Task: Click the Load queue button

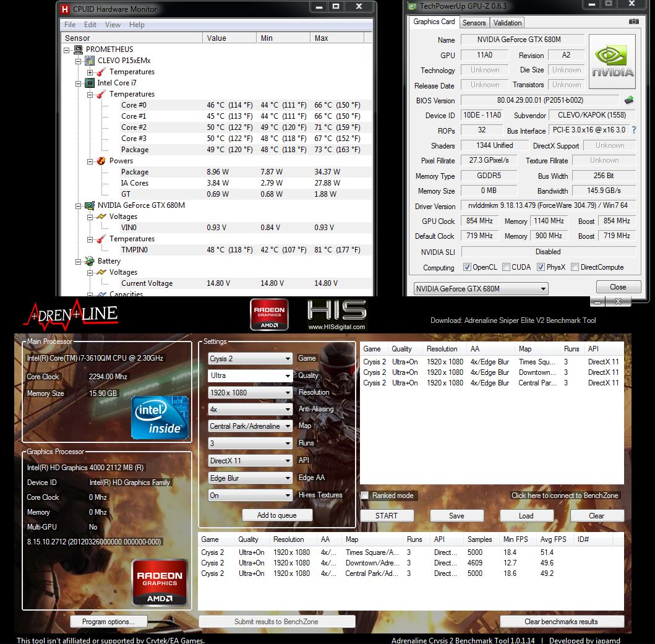Action: point(526,516)
